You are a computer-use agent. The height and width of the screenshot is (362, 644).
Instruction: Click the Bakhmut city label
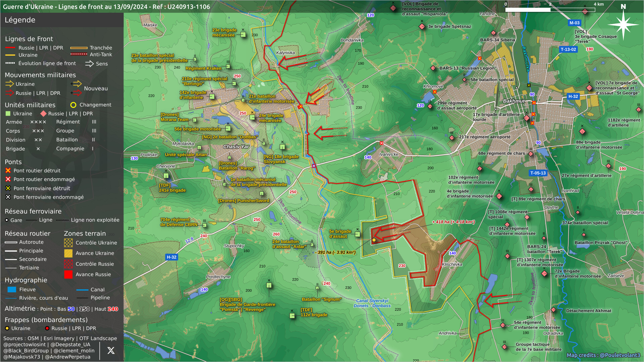(514, 101)
